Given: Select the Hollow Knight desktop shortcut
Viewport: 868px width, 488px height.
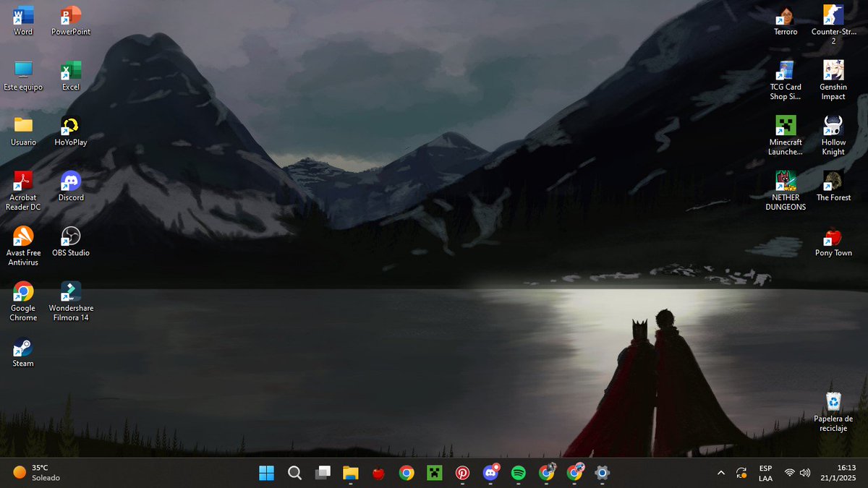Looking at the screenshot, I should pyautogui.click(x=833, y=135).
